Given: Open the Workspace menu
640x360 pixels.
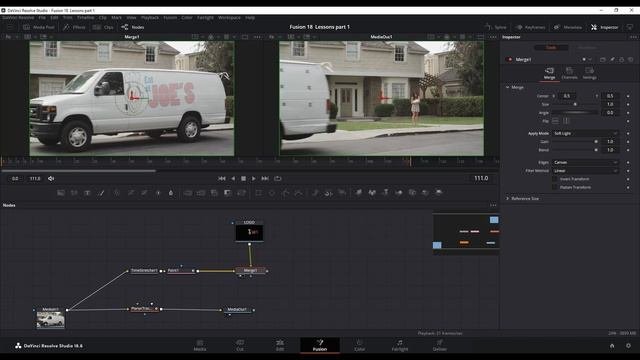Looking at the screenshot, I should 229,18.
